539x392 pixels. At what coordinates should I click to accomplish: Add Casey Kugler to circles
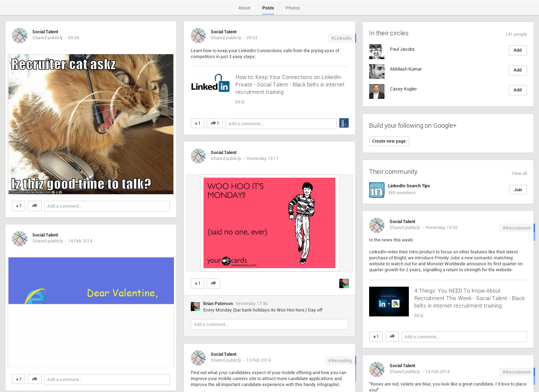(x=517, y=90)
